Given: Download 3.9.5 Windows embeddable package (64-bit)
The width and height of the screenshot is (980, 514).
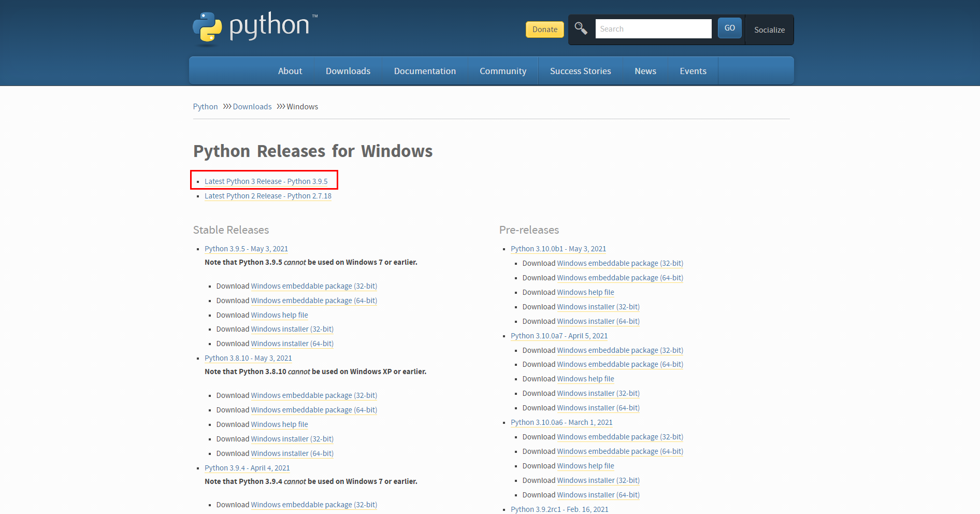Looking at the screenshot, I should click(x=314, y=301).
